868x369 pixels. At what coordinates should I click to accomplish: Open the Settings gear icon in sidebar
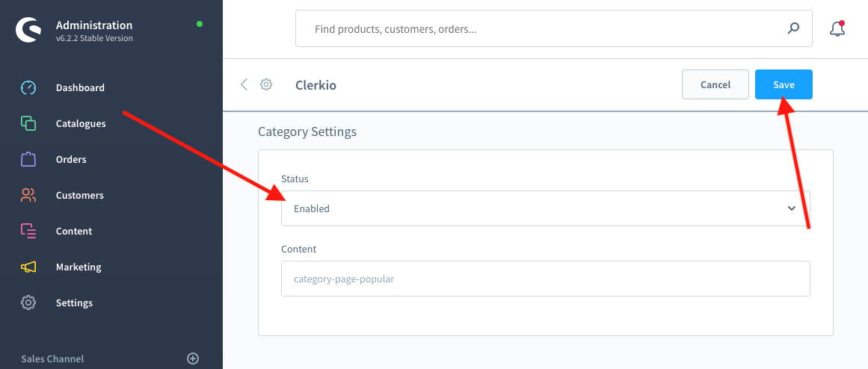(28, 303)
